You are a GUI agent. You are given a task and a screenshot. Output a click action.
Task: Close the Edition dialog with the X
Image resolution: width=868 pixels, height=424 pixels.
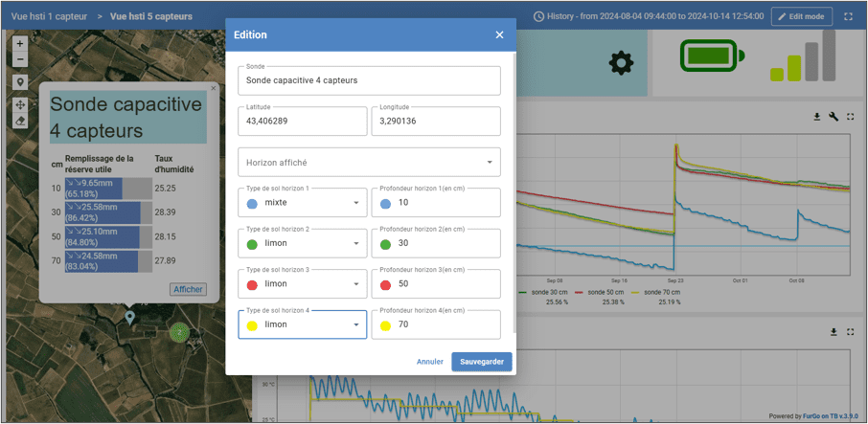[x=499, y=35]
